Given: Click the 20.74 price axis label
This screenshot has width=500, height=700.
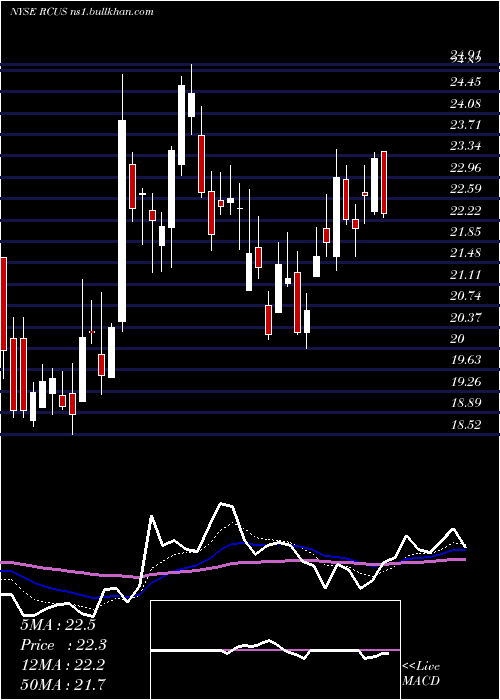Looking at the screenshot, I should click(466, 296).
